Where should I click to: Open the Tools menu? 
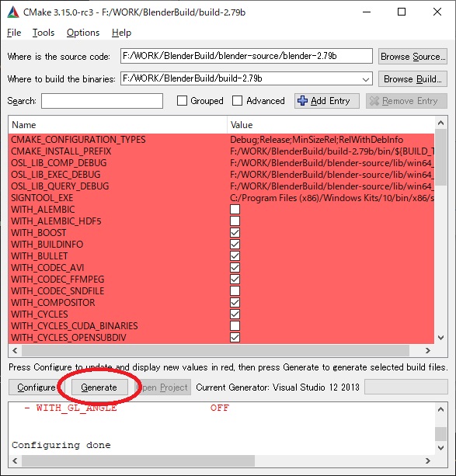point(44,33)
